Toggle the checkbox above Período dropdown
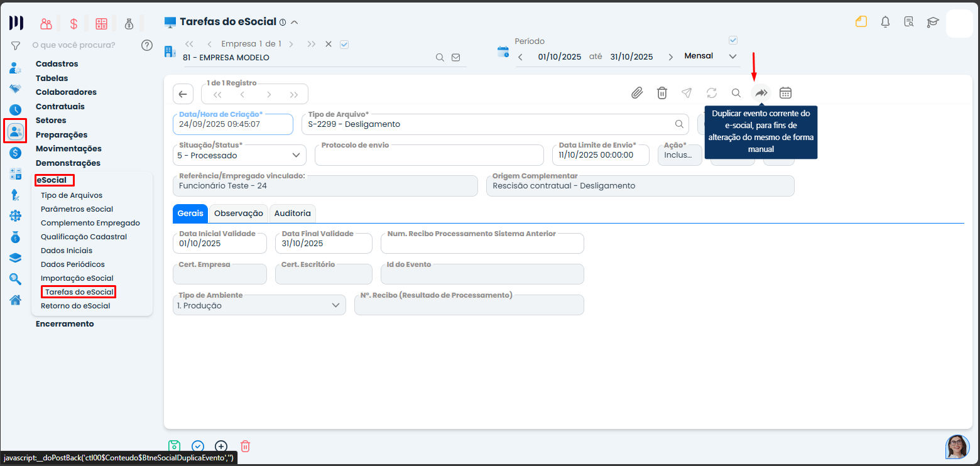This screenshot has width=980, height=466. [732, 40]
